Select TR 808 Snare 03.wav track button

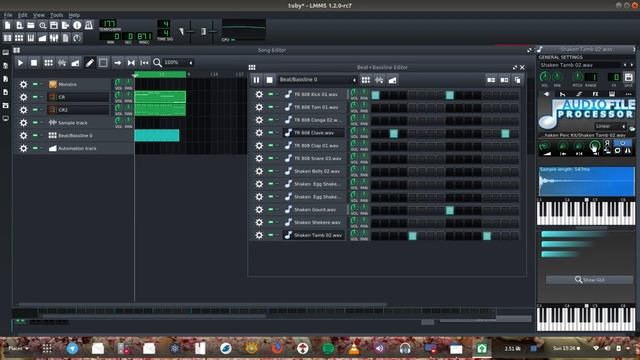click(313, 158)
